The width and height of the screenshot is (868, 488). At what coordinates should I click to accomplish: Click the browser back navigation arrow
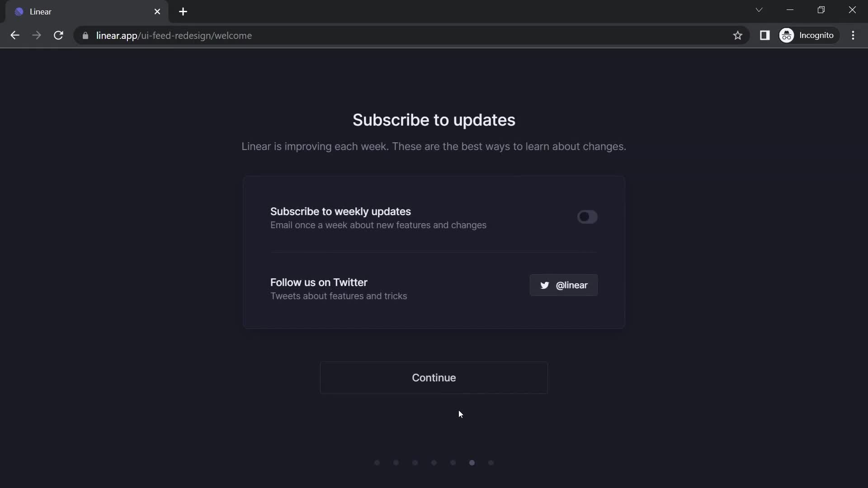(x=14, y=35)
